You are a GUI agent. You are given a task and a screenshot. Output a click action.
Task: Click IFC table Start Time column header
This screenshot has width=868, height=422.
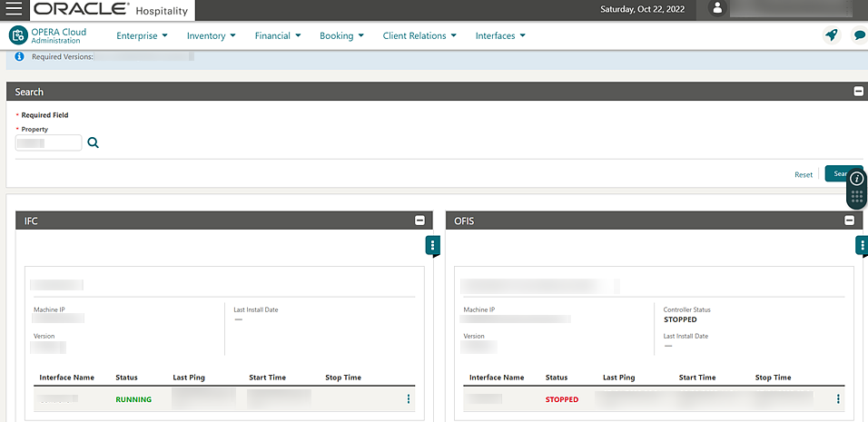pos(267,378)
